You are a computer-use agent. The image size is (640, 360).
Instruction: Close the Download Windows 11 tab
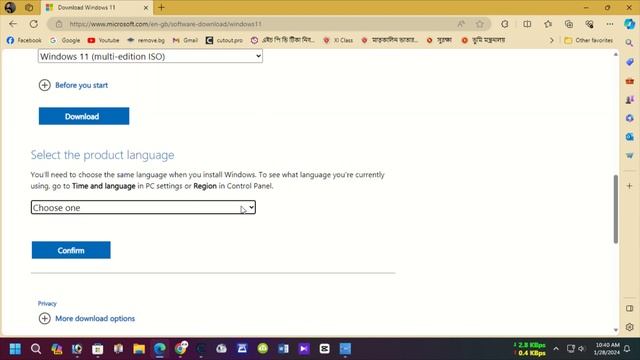click(x=146, y=8)
